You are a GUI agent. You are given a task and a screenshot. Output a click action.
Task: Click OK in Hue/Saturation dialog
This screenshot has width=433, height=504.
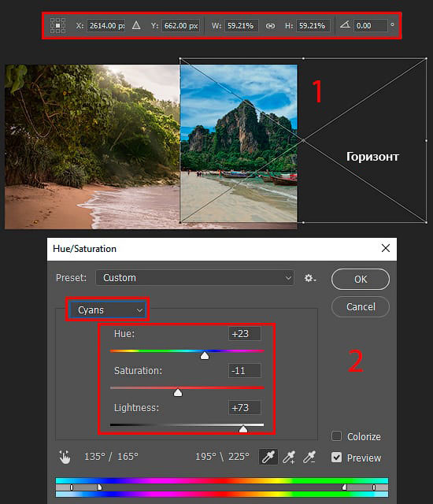361,279
